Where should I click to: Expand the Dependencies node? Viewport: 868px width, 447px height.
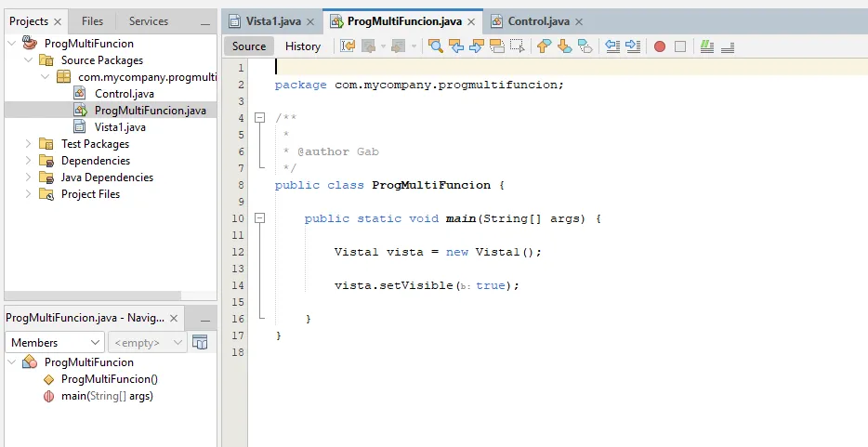pos(29,161)
